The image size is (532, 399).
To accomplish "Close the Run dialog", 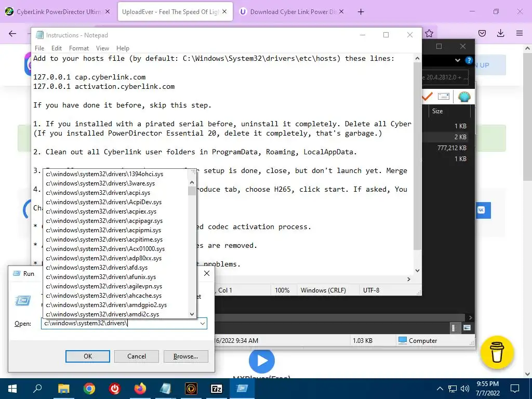I will tap(207, 273).
